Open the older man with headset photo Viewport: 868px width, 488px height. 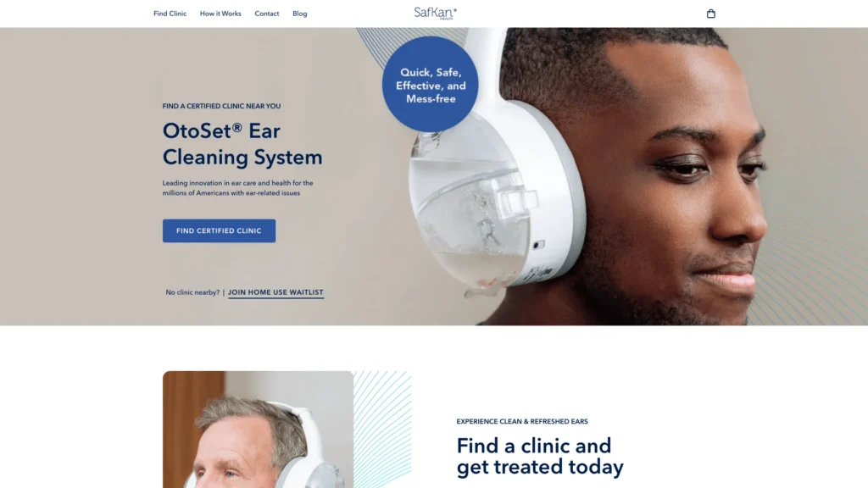[x=258, y=430]
